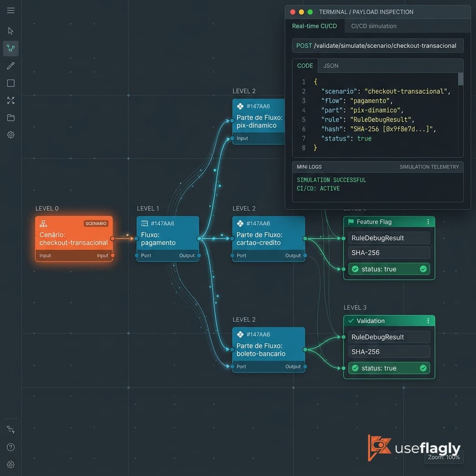Select the rectangle frame tool
Image resolution: width=476 pixels, height=476 pixels.
[11, 83]
